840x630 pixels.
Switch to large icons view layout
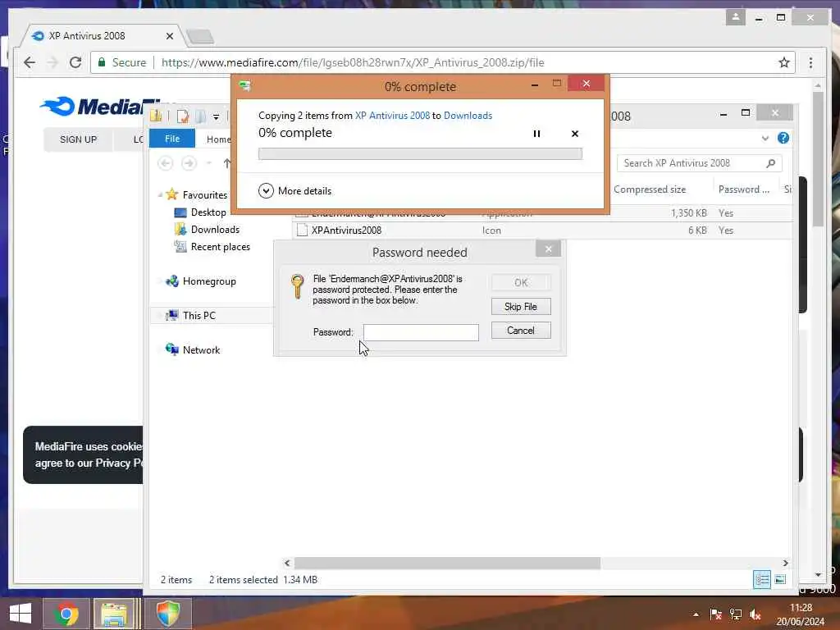pos(781,579)
